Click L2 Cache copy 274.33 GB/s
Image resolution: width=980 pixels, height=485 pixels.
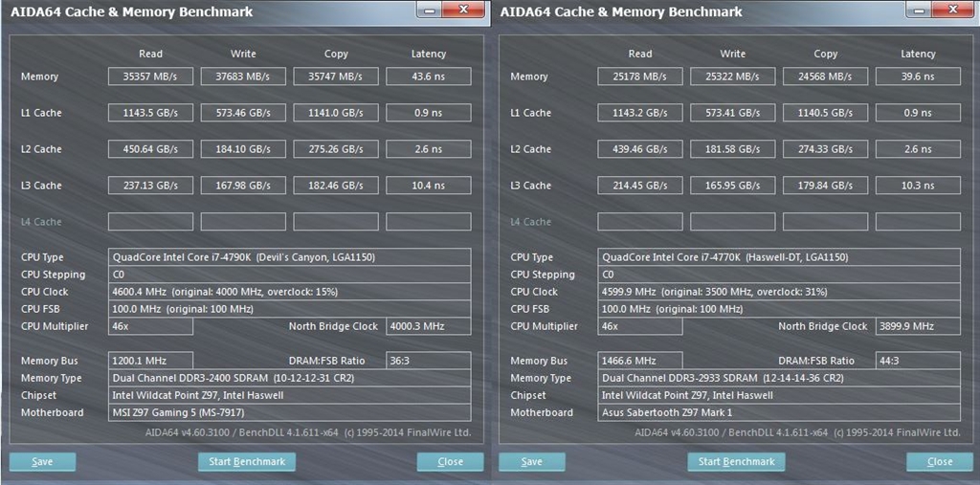click(825, 148)
